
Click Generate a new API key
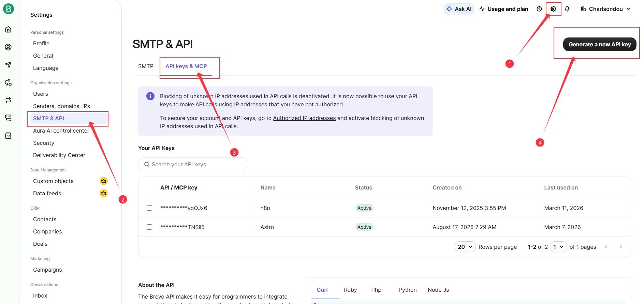(600, 44)
